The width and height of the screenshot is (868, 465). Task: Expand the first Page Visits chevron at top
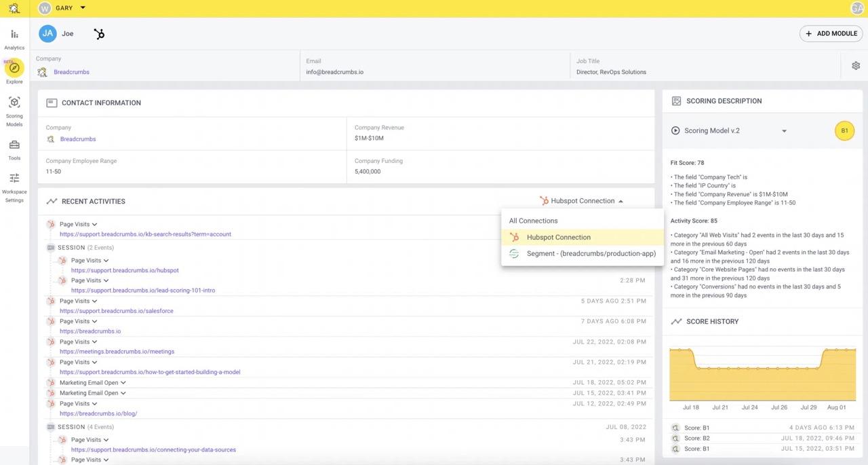[x=94, y=225]
